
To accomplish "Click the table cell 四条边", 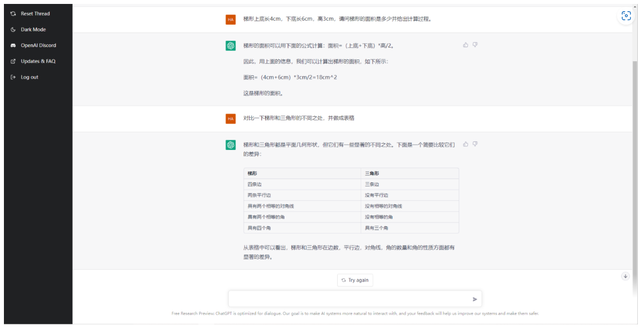I will pos(302,184).
